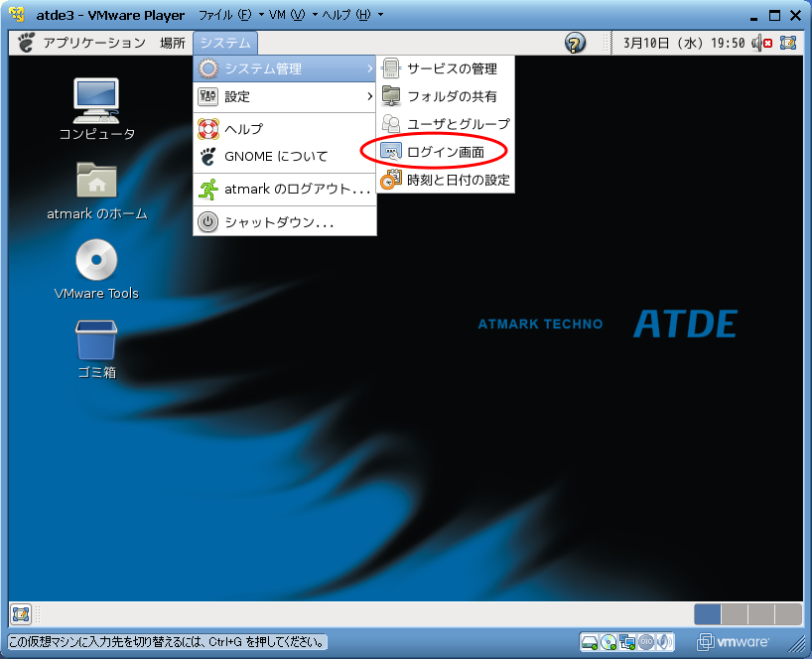Click the VMware Player title bar icon

pos(17,15)
